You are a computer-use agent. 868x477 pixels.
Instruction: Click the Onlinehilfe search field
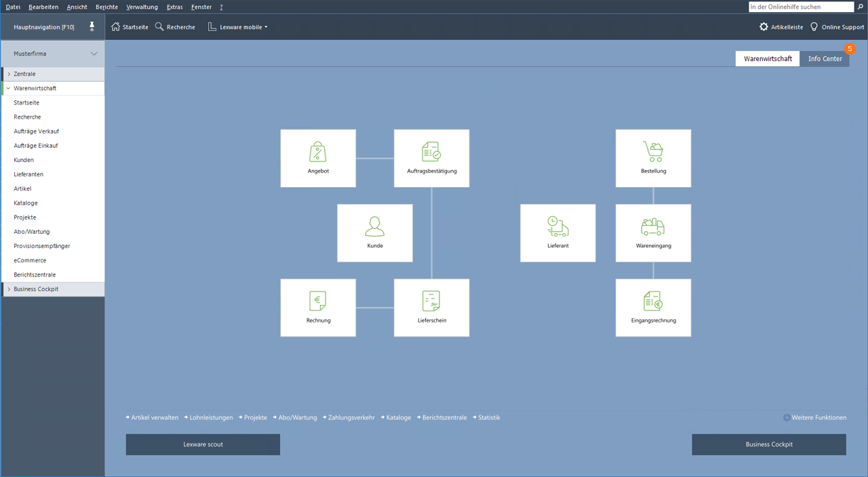pos(800,7)
